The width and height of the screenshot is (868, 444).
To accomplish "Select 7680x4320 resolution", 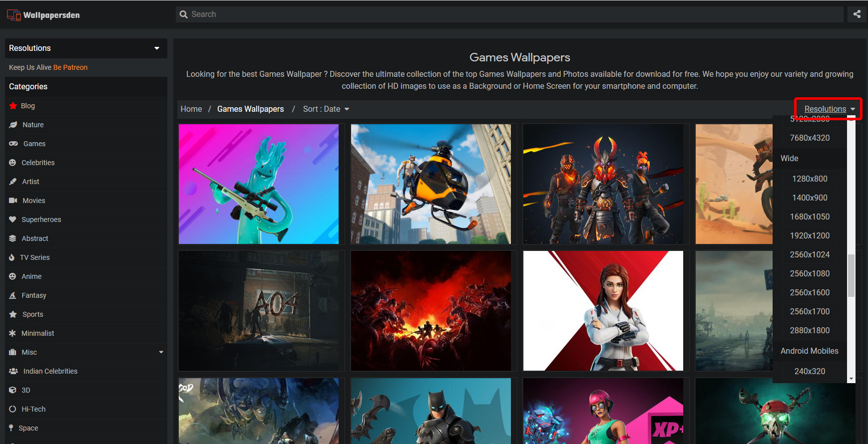I will tap(810, 138).
